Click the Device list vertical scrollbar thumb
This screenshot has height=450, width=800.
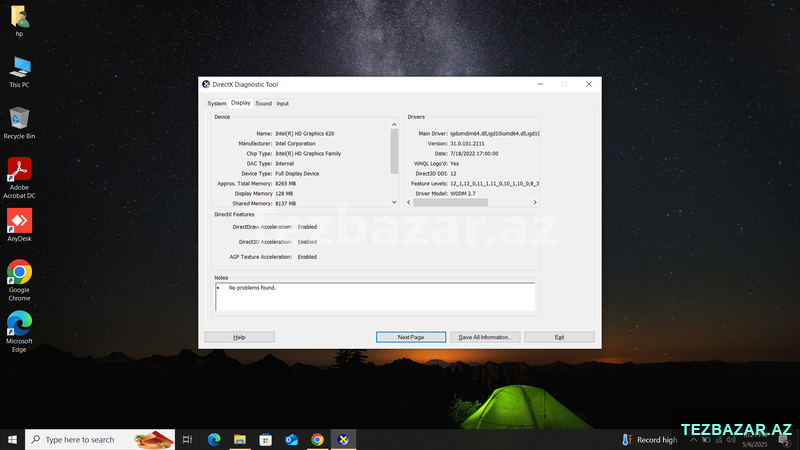[394, 151]
